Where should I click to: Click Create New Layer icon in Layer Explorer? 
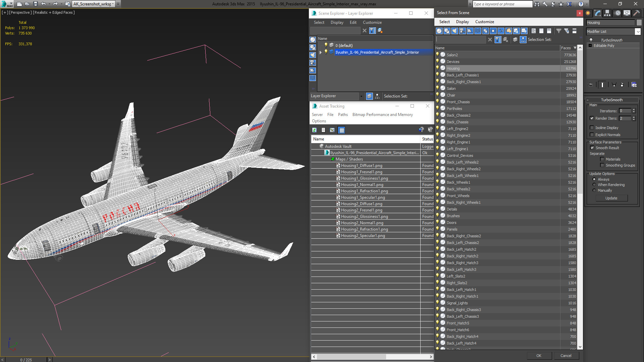pos(380,31)
